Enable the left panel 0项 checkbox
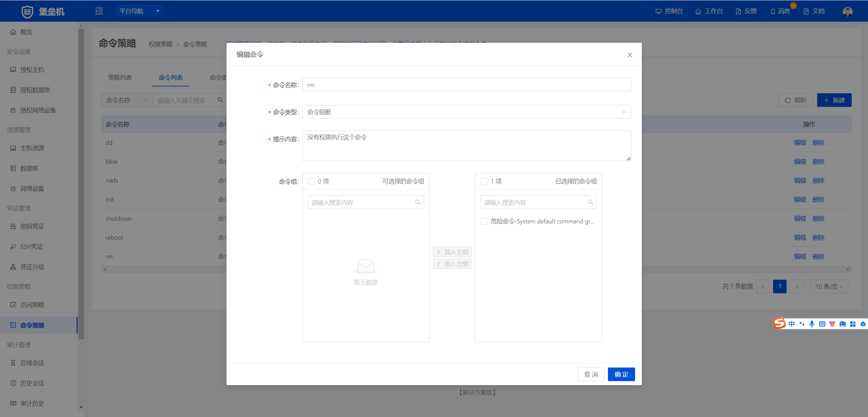The width and height of the screenshot is (868, 417). click(x=312, y=181)
